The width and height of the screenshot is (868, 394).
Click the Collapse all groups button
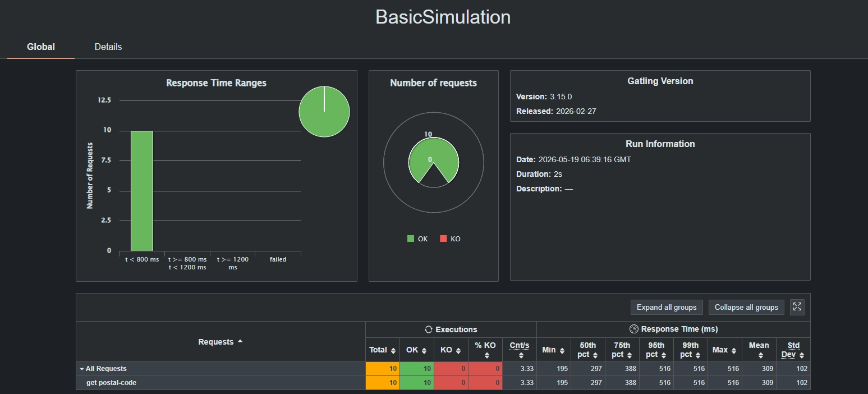pos(746,307)
